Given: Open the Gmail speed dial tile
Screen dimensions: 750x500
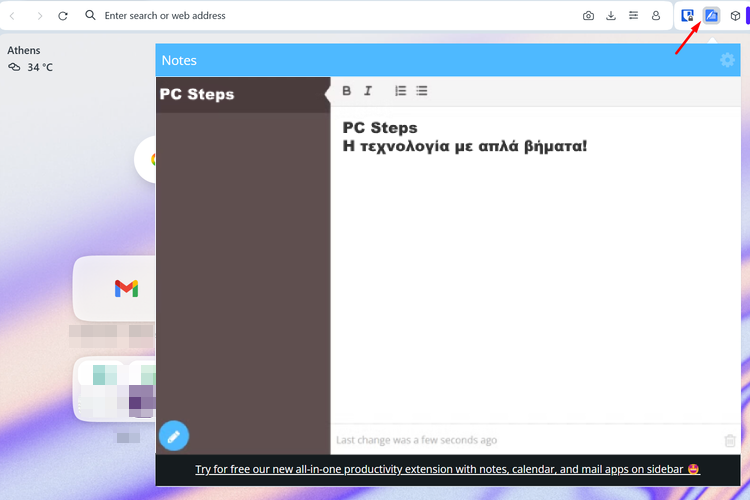Looking at the screenshot, I should (x=115, y=289).
